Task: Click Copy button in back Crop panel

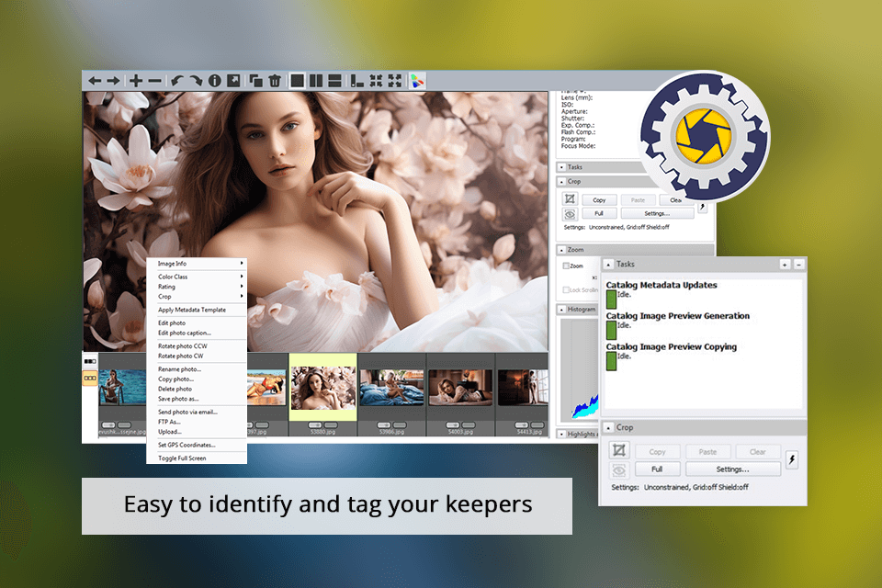Action: click(599, 199)
